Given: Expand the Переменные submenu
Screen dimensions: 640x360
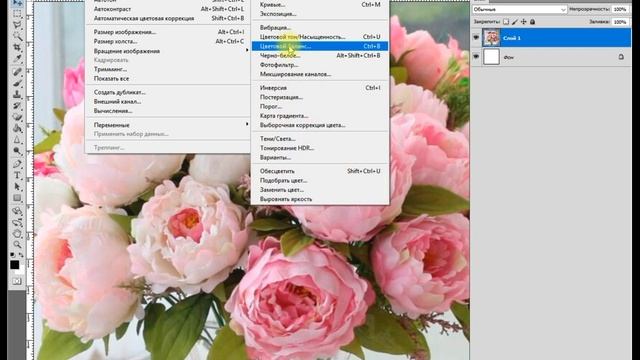Looking at the screenshot, I should [x=167, y=124].
